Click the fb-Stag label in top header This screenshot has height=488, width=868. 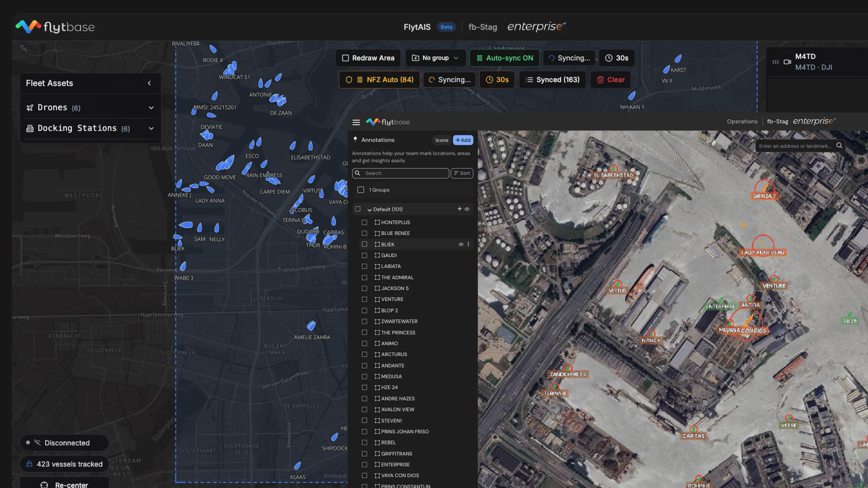[x=482, y=27]
